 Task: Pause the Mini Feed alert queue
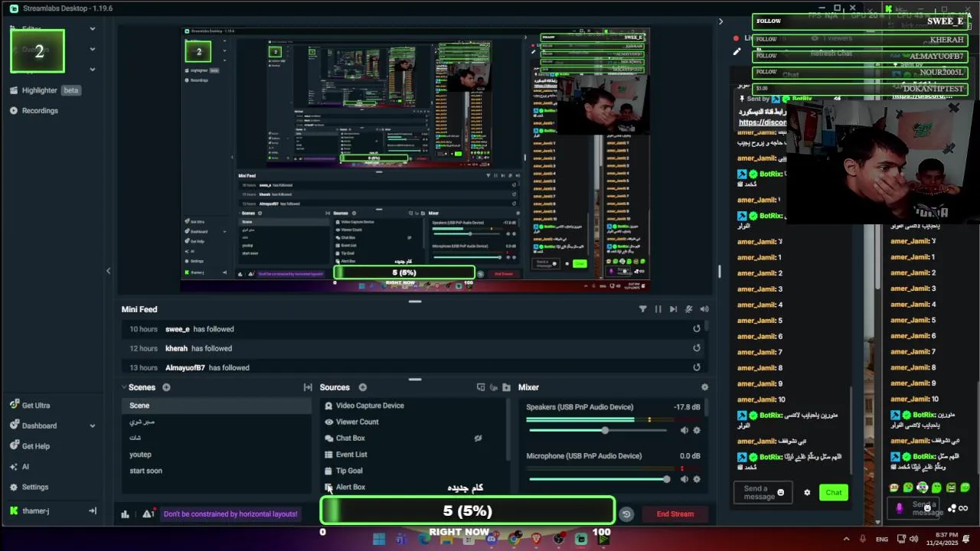[x=658, y=309]
